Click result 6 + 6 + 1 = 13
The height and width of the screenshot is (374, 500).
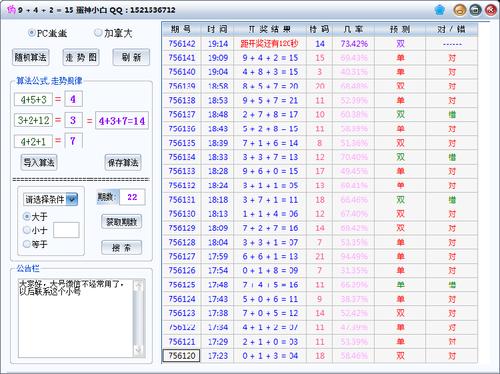pos(270,256)
